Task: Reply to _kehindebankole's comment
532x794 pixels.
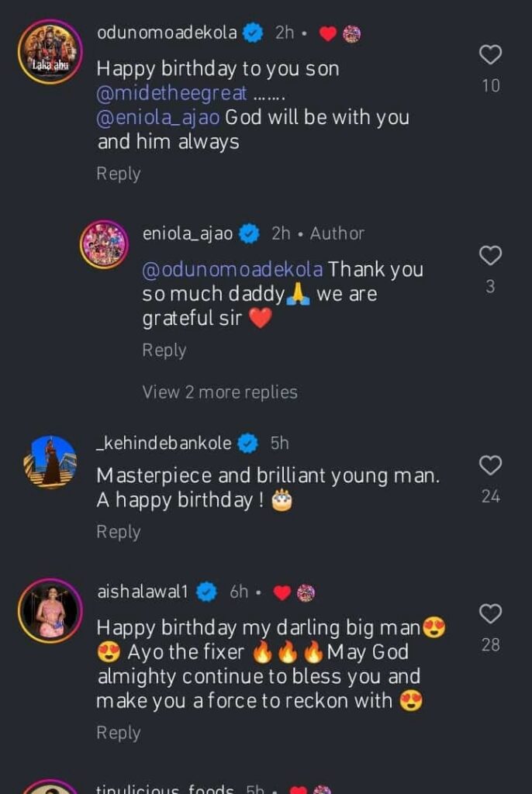Action: [x=118, y=532]
